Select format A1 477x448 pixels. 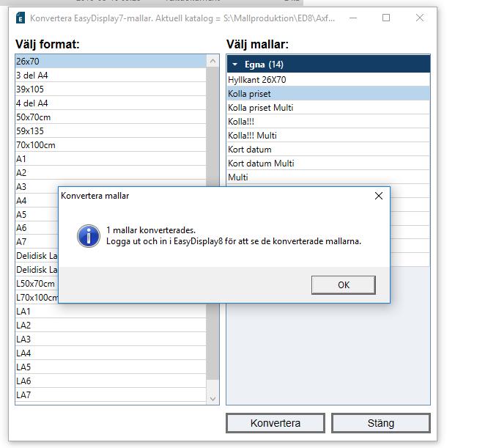point(111,159)
